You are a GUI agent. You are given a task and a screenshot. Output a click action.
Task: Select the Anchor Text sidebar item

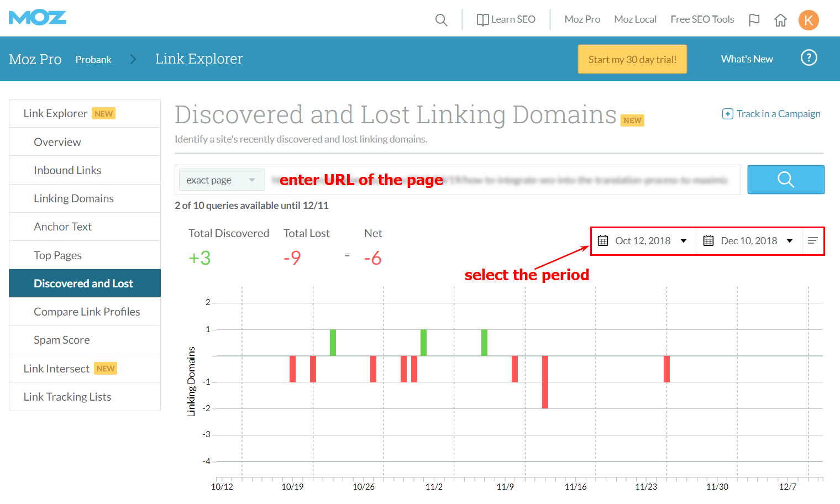click(63, 226)
